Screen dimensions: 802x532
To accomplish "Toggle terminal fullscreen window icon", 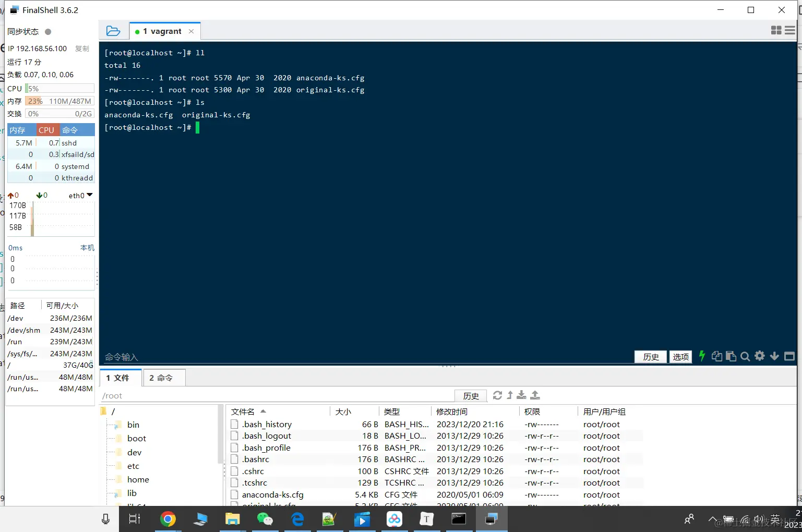I will point(789,356).
